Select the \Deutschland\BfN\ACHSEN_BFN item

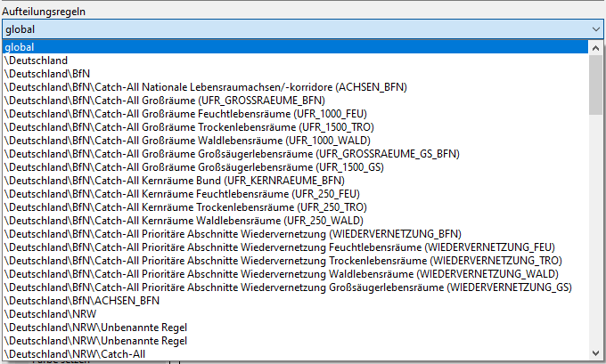[295, 301]
